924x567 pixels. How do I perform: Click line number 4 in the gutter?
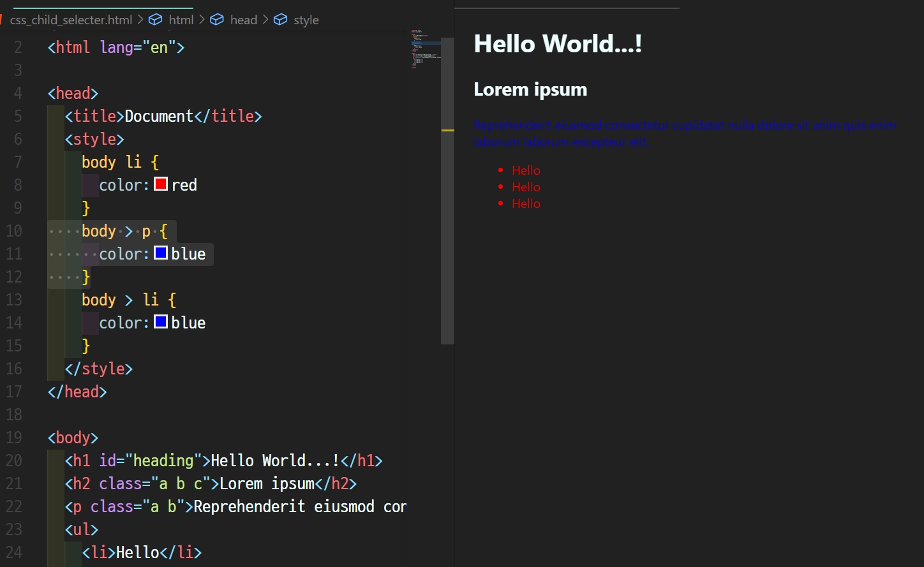pos(18,93)
